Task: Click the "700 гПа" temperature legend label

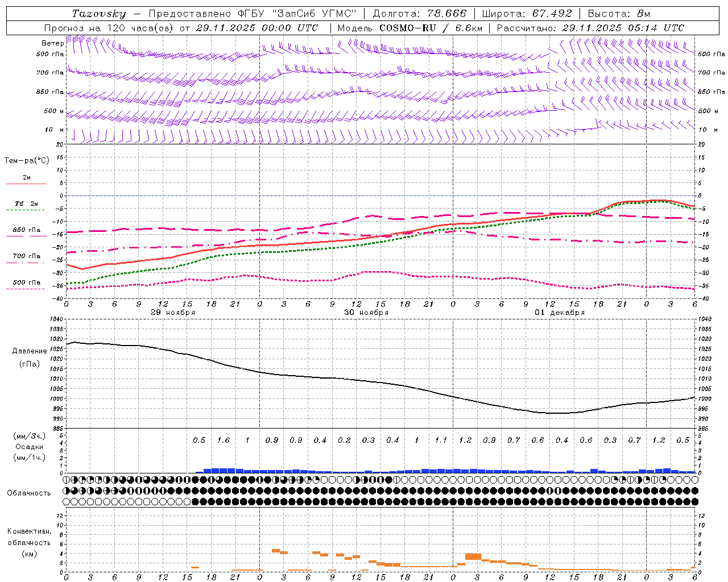Action: point(27,256)
